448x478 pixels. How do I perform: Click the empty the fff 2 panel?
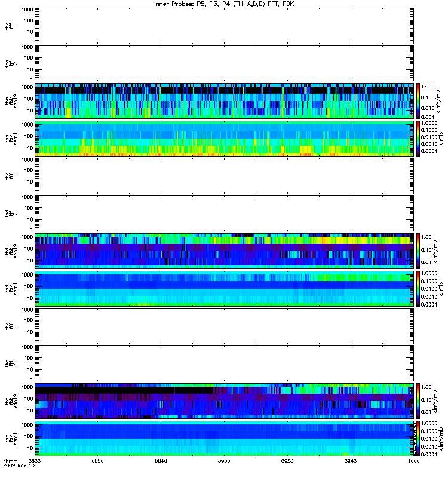tap(225, 363)
